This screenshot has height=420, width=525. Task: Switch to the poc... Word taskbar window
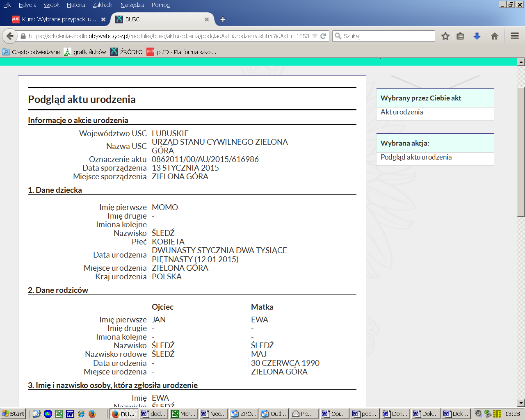(364, 414)
